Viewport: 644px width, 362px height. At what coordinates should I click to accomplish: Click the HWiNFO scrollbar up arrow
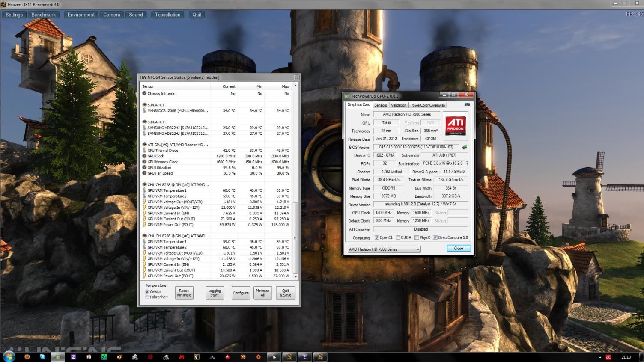295,86
